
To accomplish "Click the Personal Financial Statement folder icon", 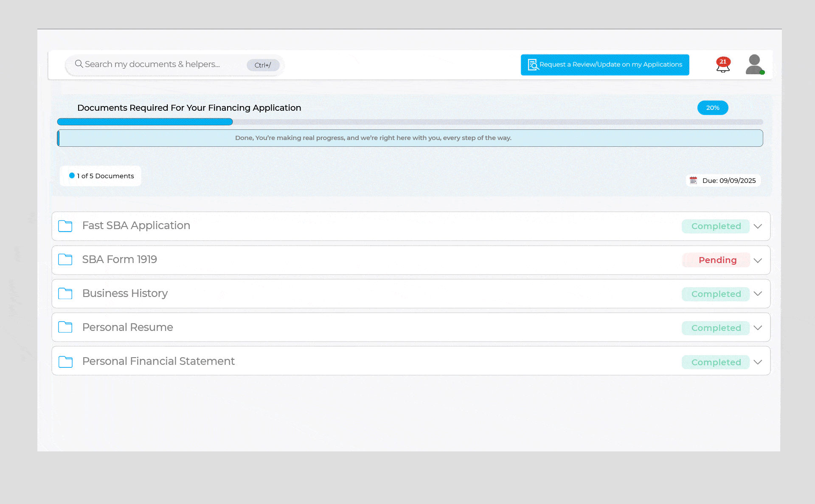I will point(65,362).
